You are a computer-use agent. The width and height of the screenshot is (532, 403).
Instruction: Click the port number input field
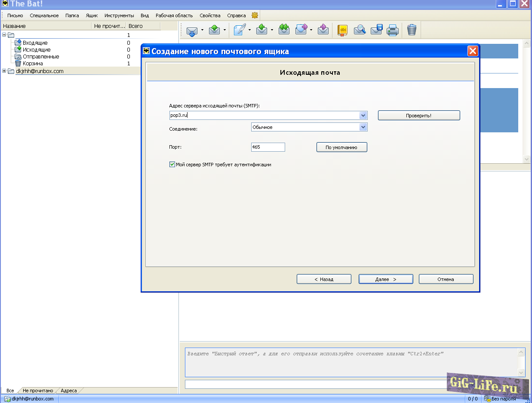[268, 147]
